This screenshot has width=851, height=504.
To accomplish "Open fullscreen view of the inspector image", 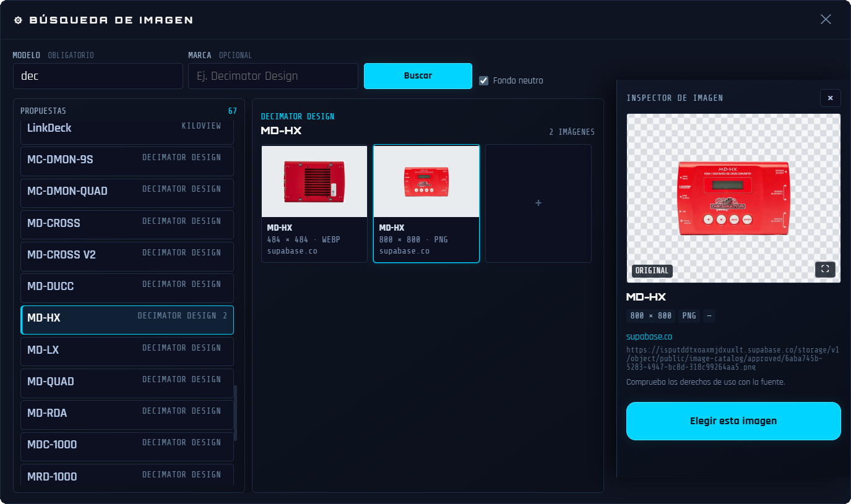I will click(825, 269).
